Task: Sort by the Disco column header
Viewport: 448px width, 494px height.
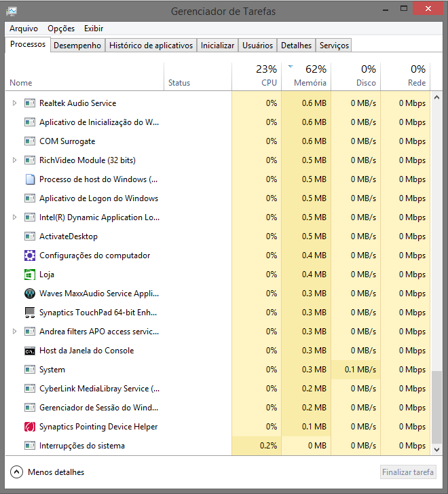Action: pyautogui.click(x=356, y=77)
